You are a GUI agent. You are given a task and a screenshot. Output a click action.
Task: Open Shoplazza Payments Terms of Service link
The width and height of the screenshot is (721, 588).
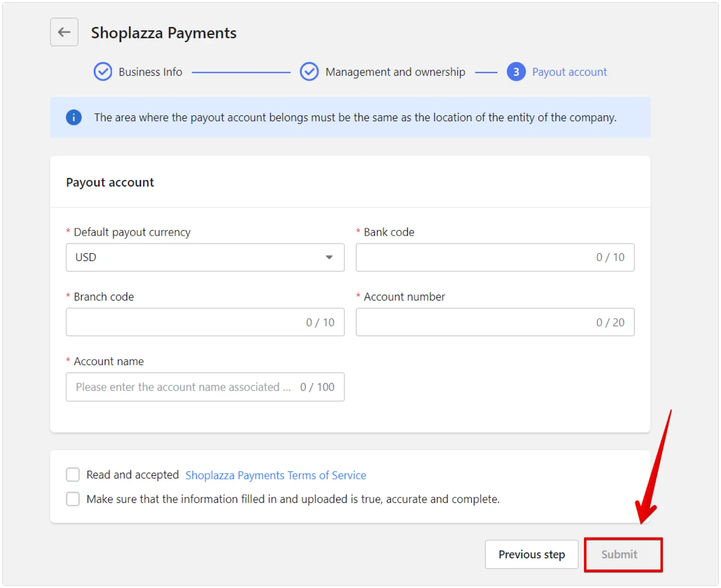coord(276,475)
